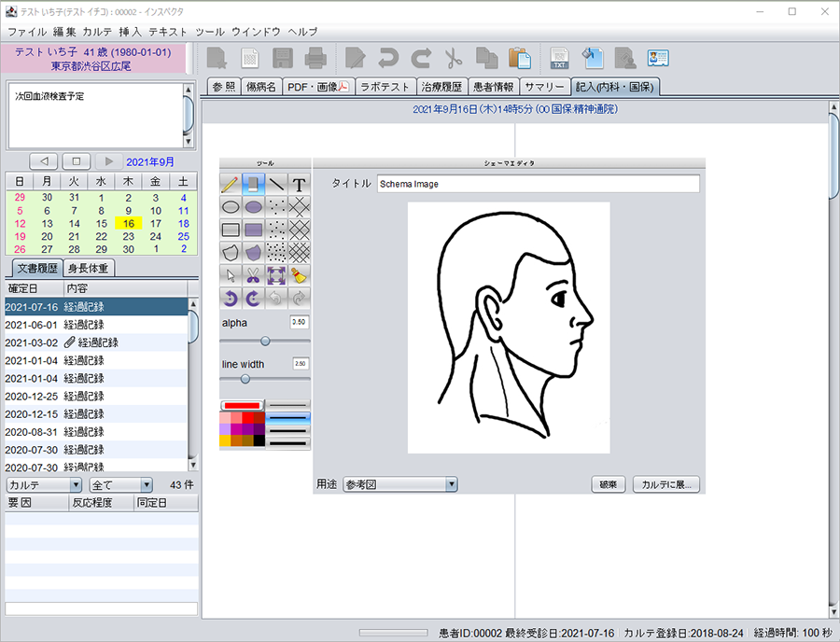Toggle the straight line drawing tool
This screenshot has width=840, height=642.
click(x=276, y=185)
